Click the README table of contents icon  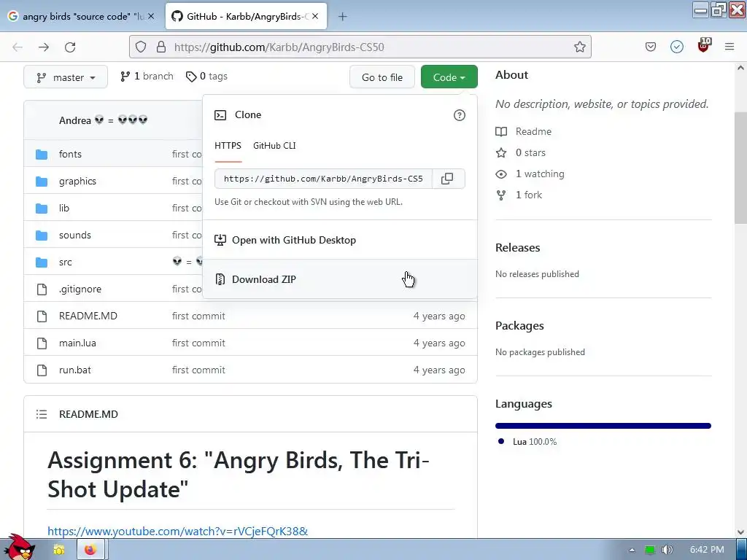click(42, 414)
